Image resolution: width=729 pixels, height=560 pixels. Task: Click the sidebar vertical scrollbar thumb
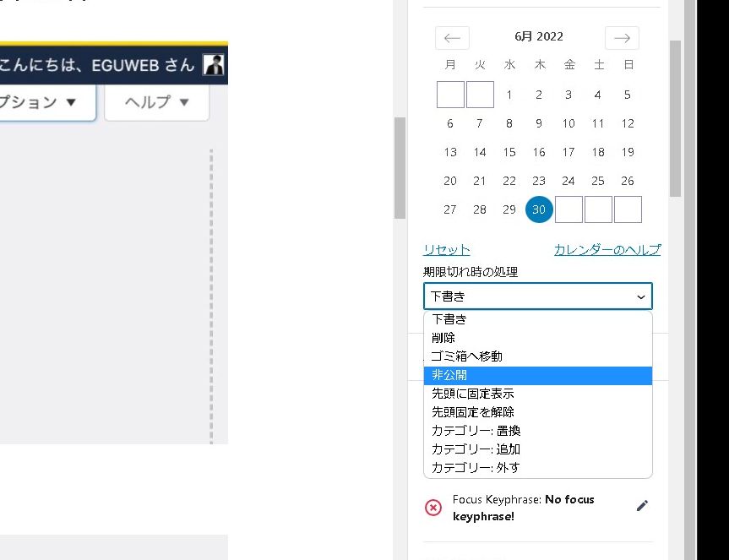pyautogui.click(x=675, y=118)
